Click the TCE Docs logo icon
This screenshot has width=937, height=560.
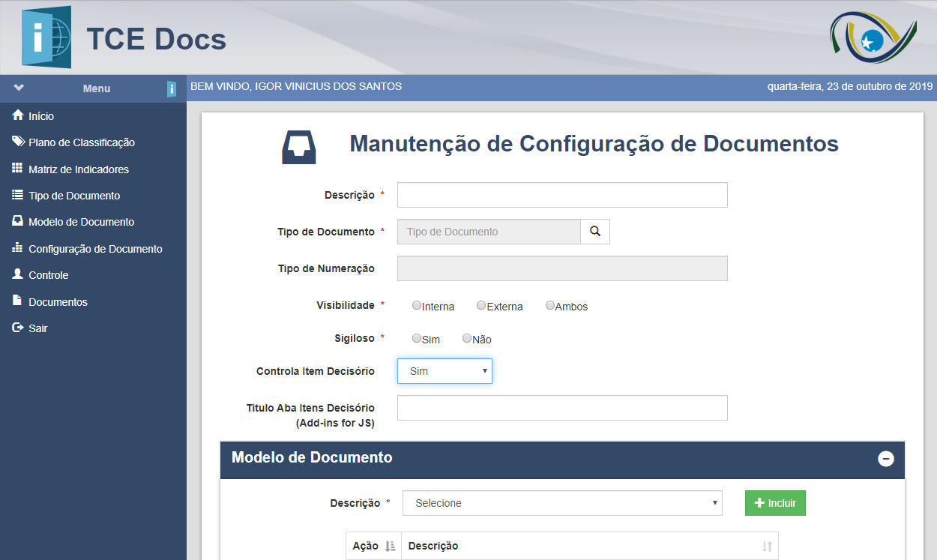(x=46, y=37)
